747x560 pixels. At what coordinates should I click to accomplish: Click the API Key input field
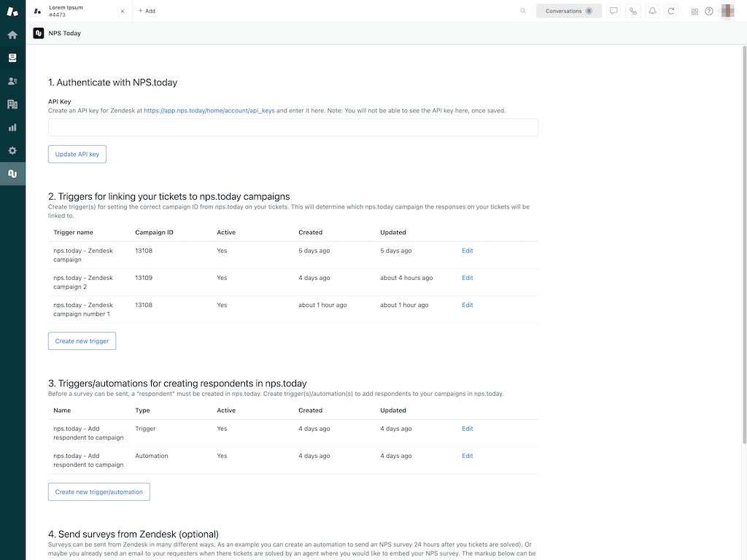(293, 128)
